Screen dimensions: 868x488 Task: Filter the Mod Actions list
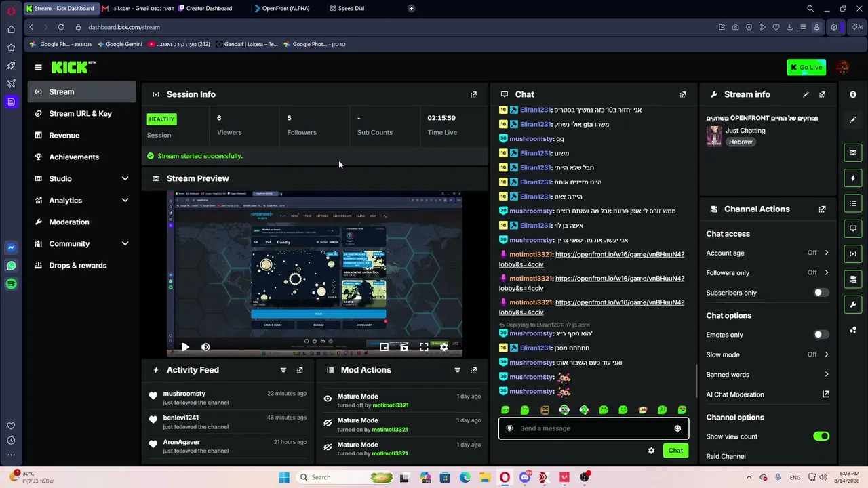[x=457, y=370]
